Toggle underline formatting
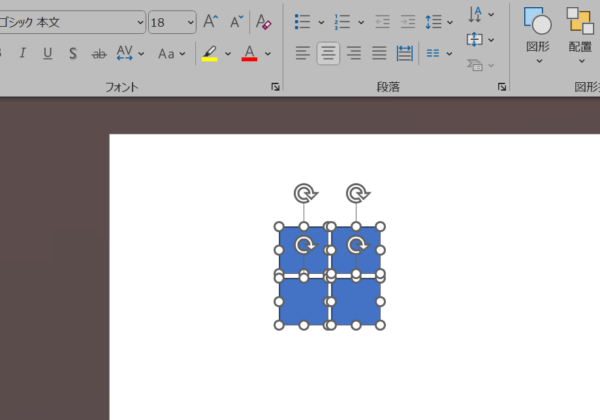 48,53
